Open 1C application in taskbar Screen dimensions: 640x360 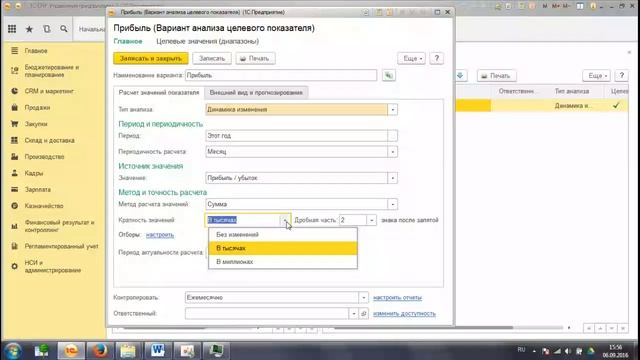[x=71, y=351]
